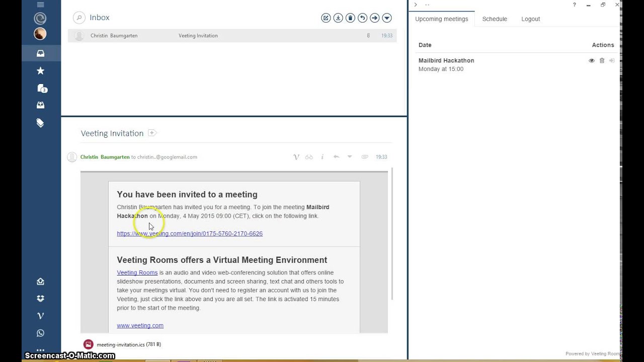Click Monday at 15:00 meeting time
644x362 pixels.
coord(441,69)
